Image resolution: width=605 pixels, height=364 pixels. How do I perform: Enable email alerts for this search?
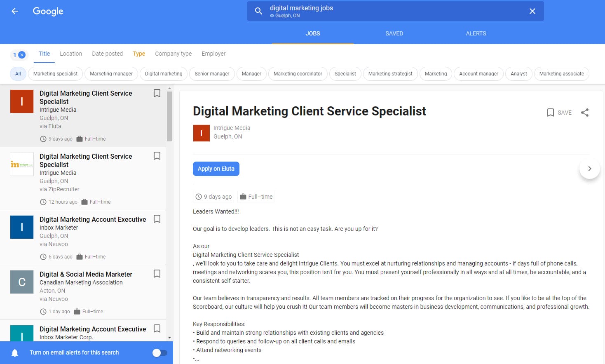160,352
